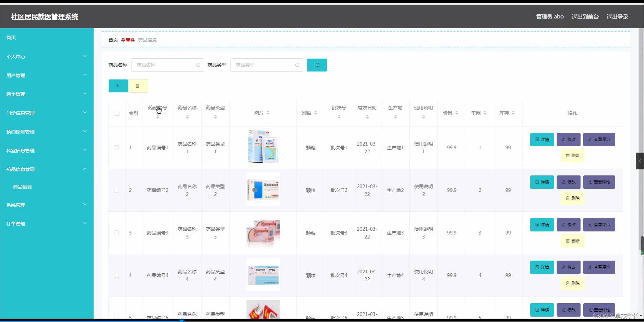Screen dimensions: 644x322
Task: Check the checkbox on row 4
Action: click(116, 275)
